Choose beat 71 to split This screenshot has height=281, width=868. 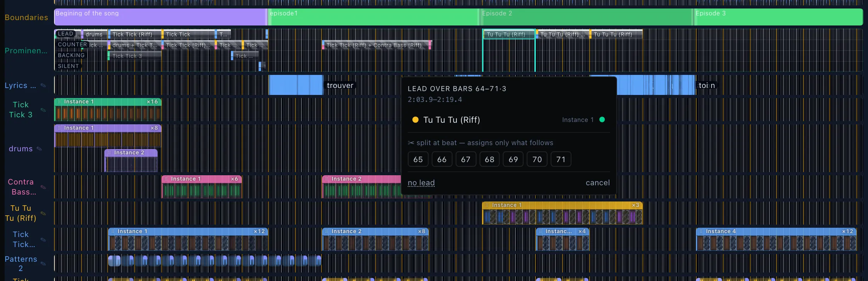pos(561,159)
